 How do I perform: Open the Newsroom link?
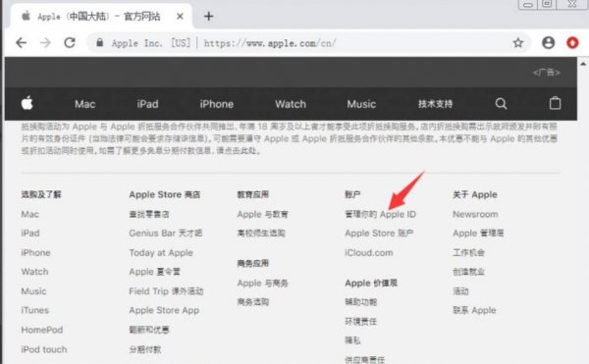tap(475, 214)
